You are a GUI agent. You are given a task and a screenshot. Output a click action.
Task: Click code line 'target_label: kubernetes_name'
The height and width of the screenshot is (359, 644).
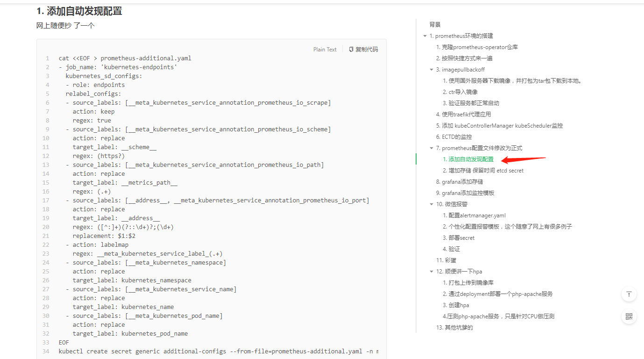click(123, 307)
